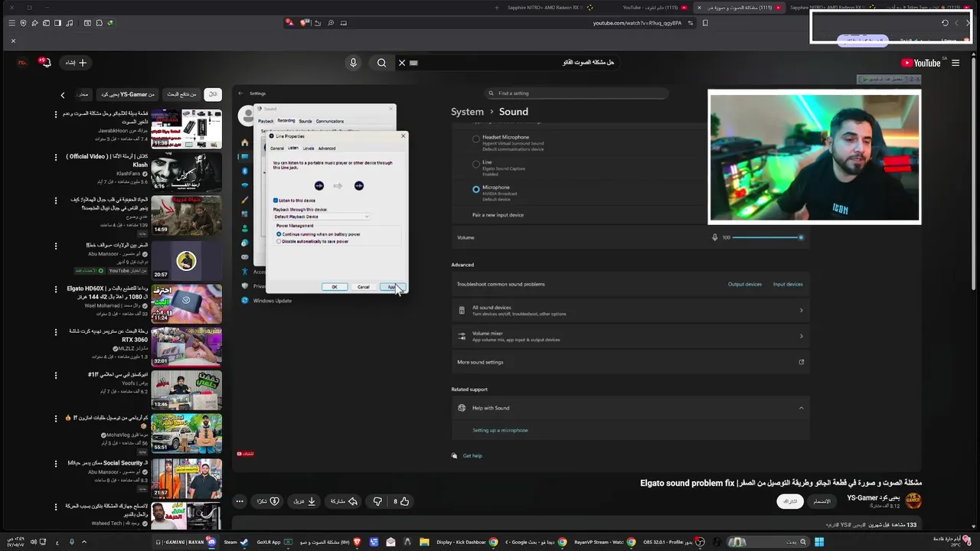Open Communications tab in Sound dialog
Image resolution: width=980 pixels, height=551 pixels.
pos(330,121)
